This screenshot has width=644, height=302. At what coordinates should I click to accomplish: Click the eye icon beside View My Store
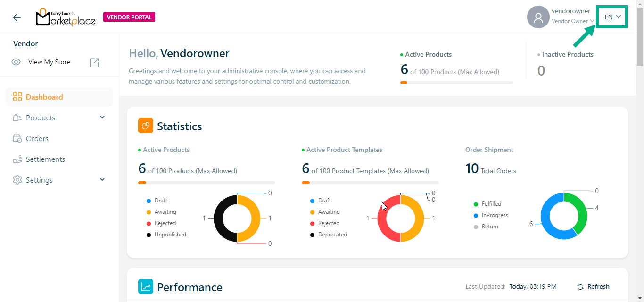[16, 62]
